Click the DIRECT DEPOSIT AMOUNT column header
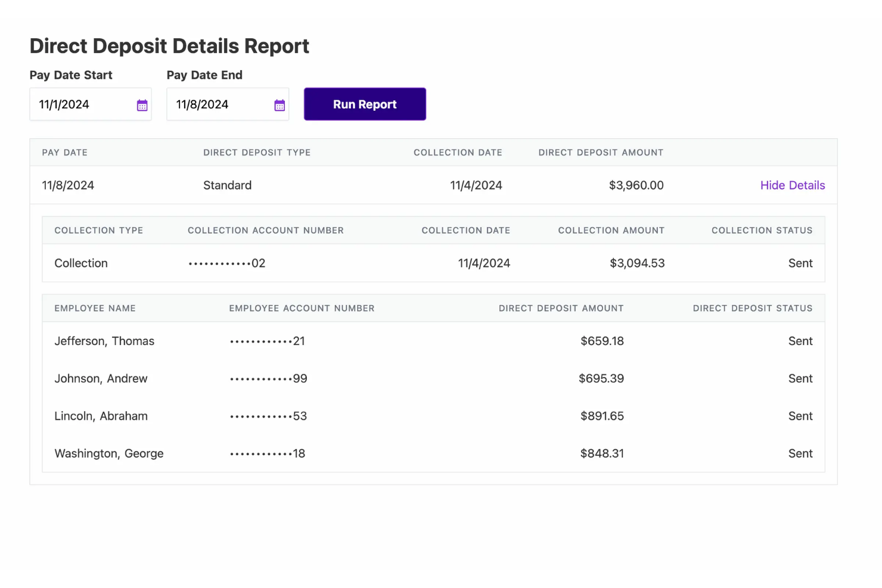 601,153
